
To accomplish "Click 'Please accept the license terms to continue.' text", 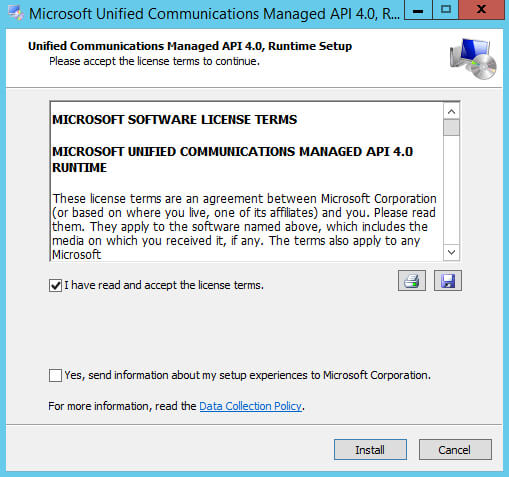I will coord(154,61).
